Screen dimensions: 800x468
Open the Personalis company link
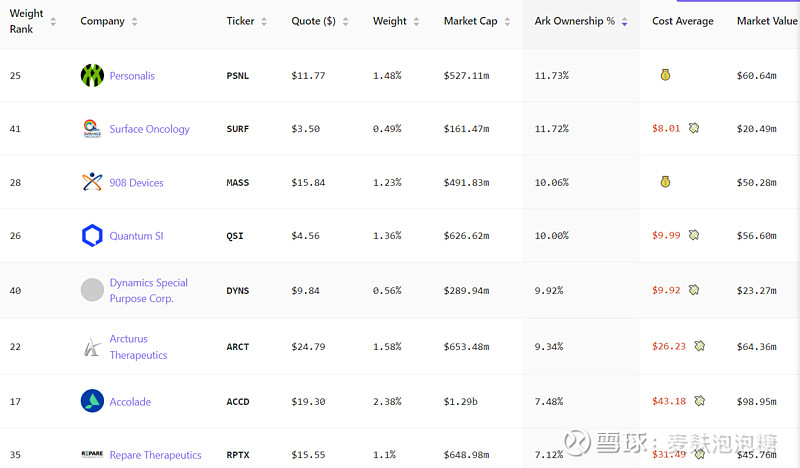pyautogui.click(x=132, y=76)
